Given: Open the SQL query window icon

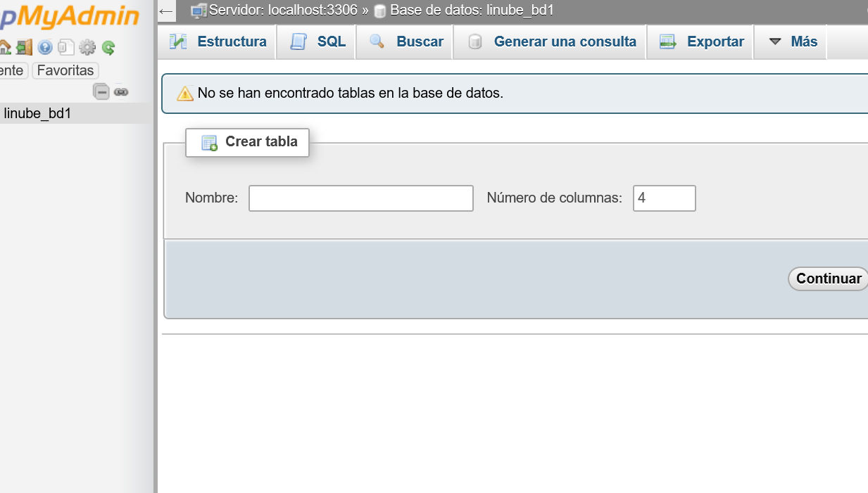Looking at the screenshot, I should pos(65,47).
